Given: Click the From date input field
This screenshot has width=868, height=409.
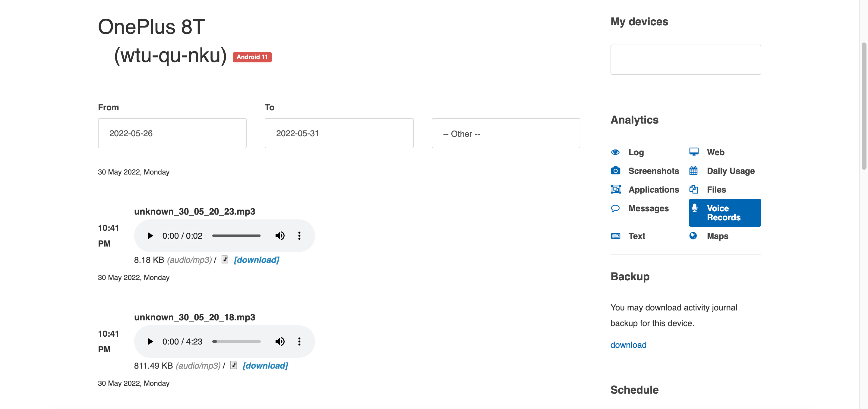Looking at the screenshot, I should (172, 133).
